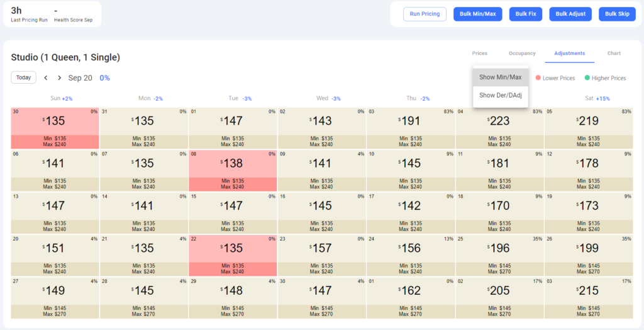Select the highlighted $138 cell on the 8th

pyautogui.click(x=233, y=170)
